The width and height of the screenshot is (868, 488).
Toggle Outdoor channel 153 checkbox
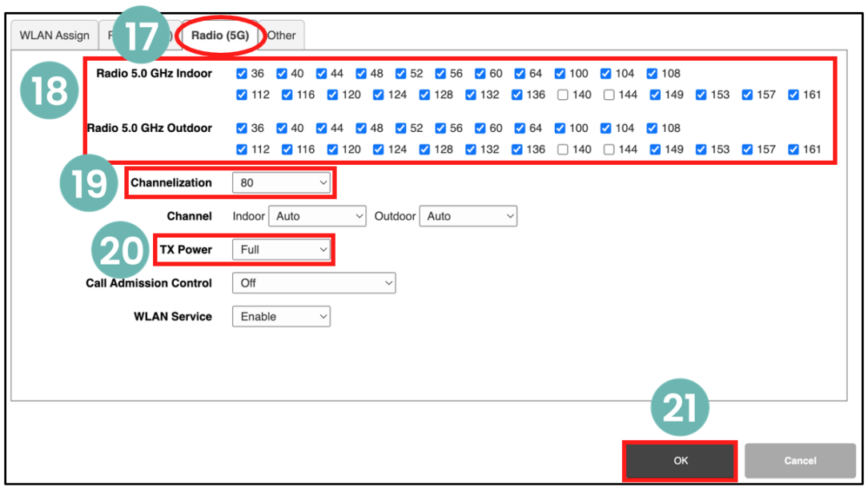click(701, 150)
